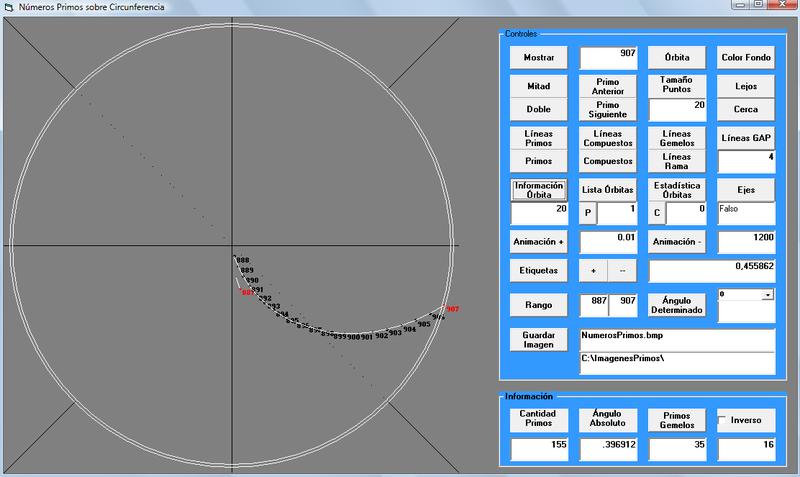The image size is (800, 477).
Task: Click the small P button
Action: coord(588,213)
